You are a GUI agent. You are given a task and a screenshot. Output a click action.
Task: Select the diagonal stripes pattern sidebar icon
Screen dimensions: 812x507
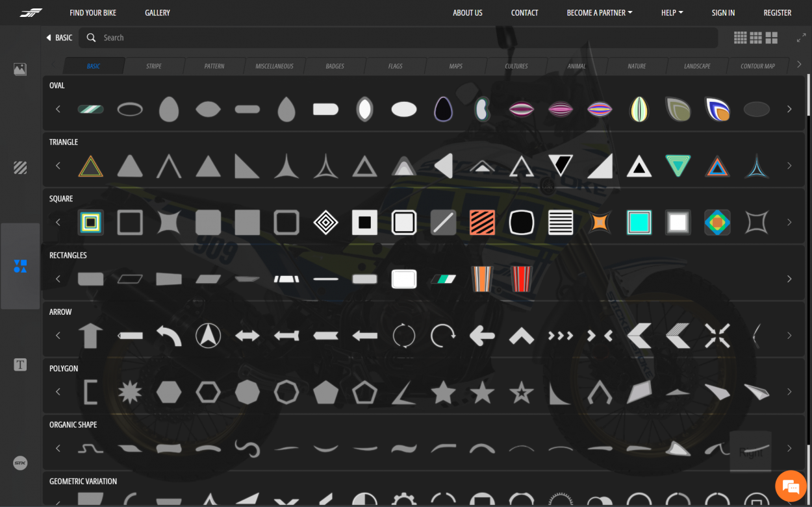[20, 168]
